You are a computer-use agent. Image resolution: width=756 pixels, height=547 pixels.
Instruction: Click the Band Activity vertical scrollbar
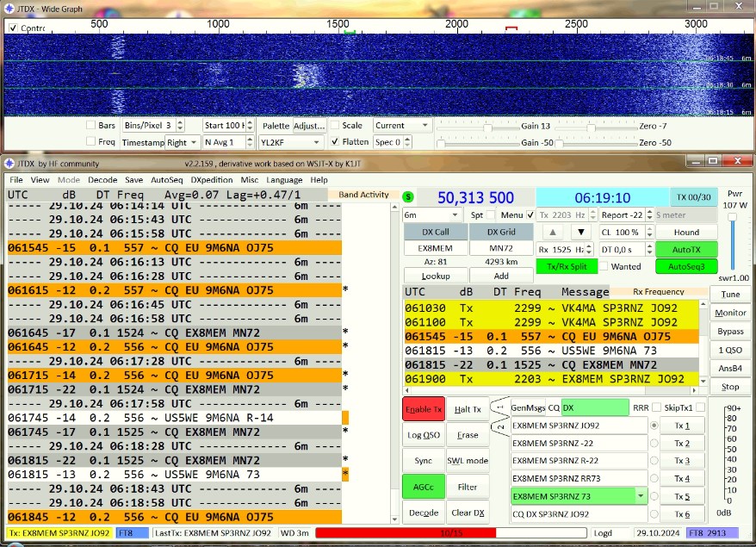coord(394,364)
